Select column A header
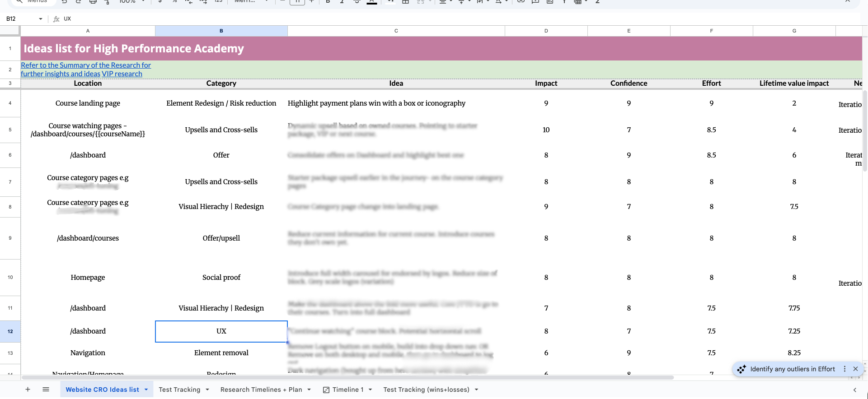Screen dimensions: 868x399 88,31
